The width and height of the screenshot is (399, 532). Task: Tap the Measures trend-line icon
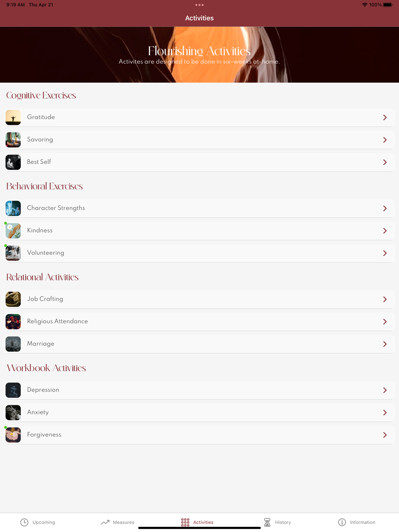[x=105, y=522]
